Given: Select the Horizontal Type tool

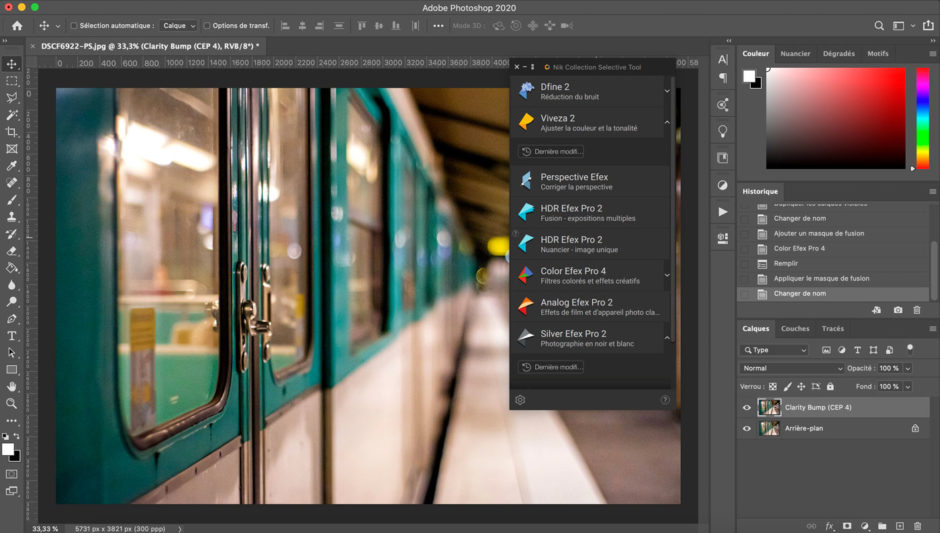Looking at the screenshot, I should (11, 336).
